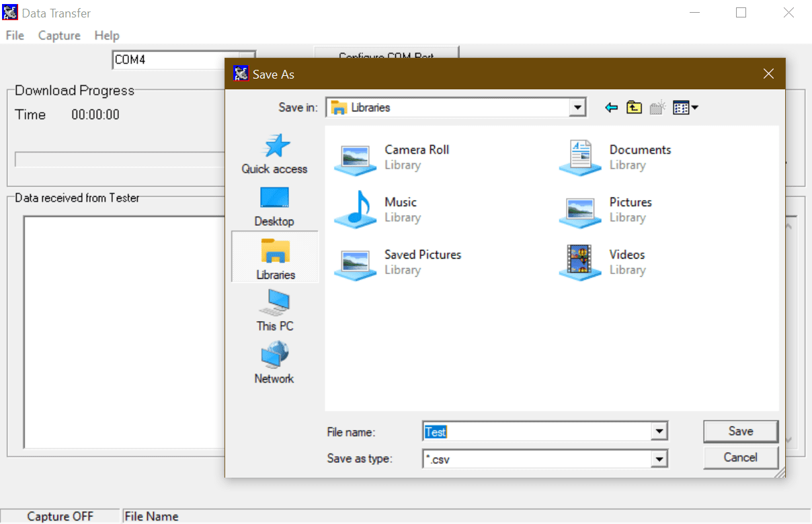Open the File menu
Screen dimensions: 812x524
[x=15, y=36]
